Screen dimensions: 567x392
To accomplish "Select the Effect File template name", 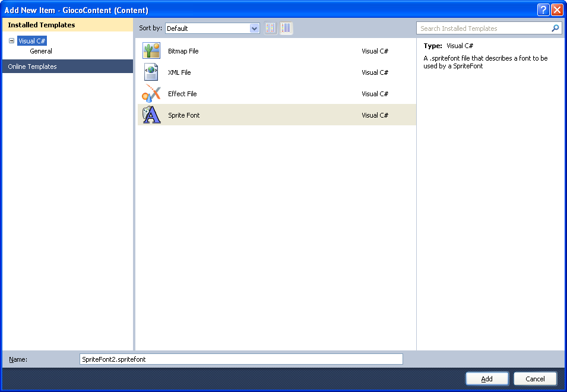I will (x=182, y=94).
